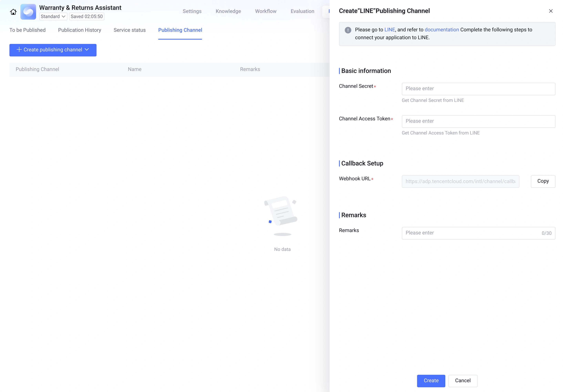Click the 'Get Channel Secret from LINE' hint
The width and height of the screenshot is (565, 392).
(432, 100)
